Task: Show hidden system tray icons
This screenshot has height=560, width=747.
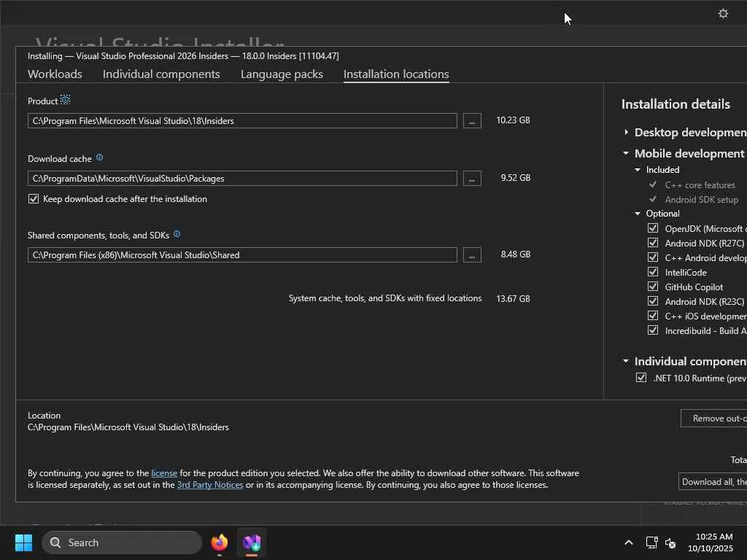Action: tap(628, 542)
